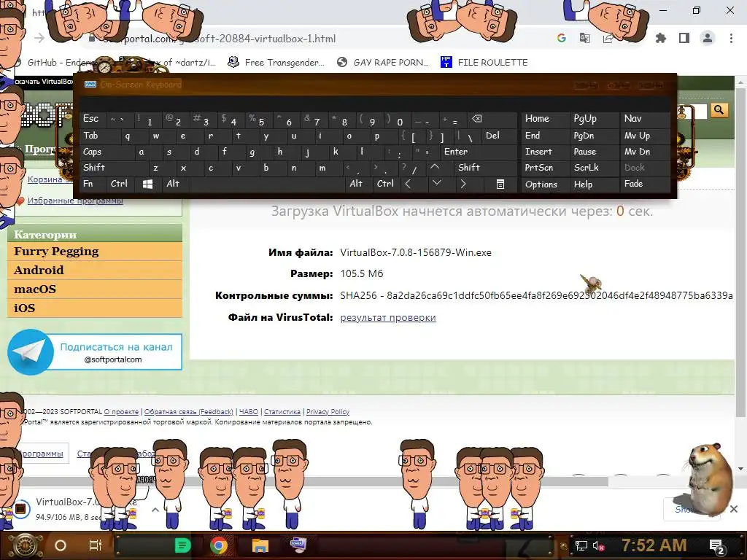The image size is (747, 560).
Task: Click the Help key on the keyboard
Action: (x=594, y=184)
